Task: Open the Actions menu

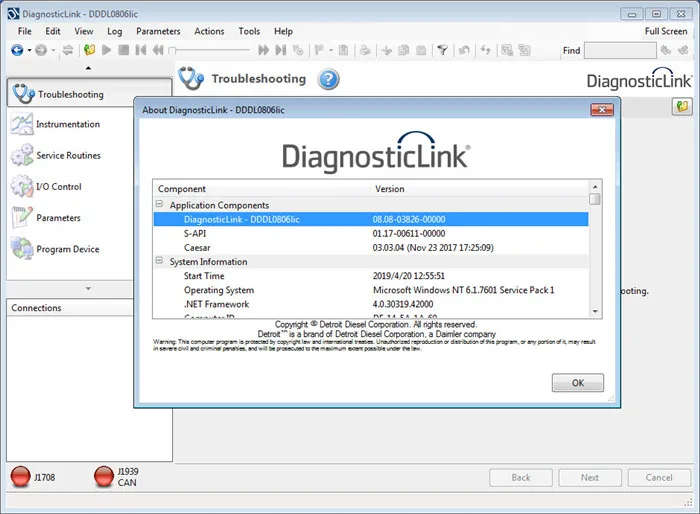Action: point(209,31)
